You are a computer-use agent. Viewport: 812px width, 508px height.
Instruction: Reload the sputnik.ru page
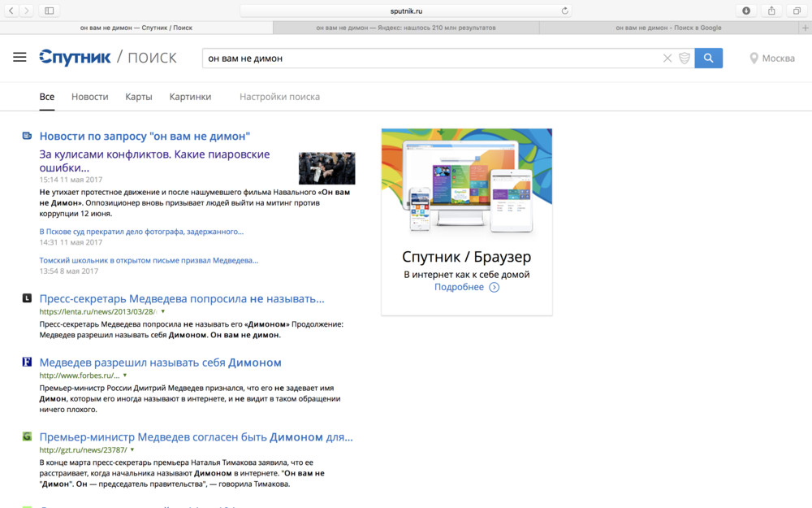click(x=564, y=11)
